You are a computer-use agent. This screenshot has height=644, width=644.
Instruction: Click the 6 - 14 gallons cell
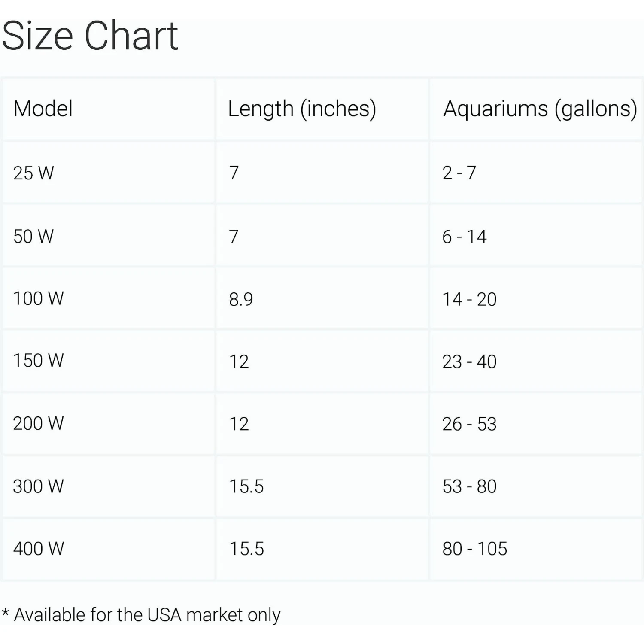[464, 237]
